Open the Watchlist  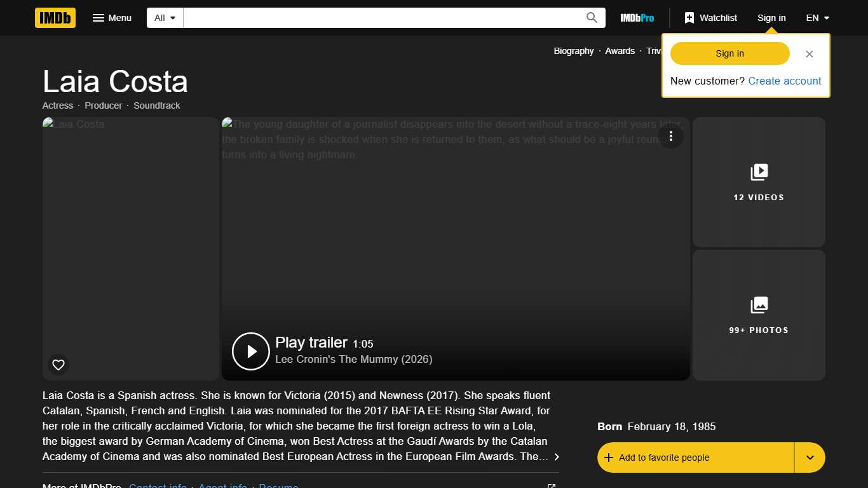(x=710, y=18)
